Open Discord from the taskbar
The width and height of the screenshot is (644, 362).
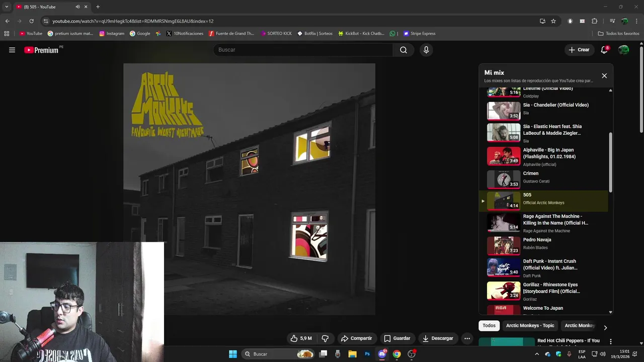382,354
